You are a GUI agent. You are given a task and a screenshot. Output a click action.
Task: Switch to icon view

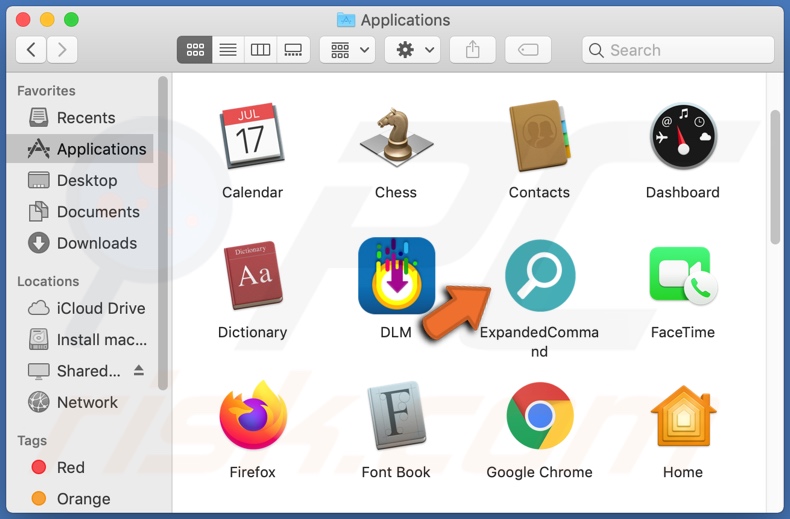pos(195,50)
